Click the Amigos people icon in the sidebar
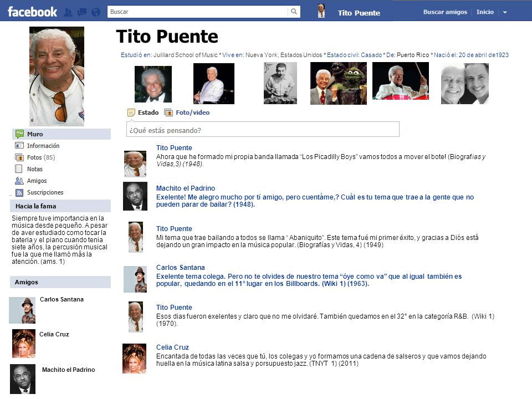The width and height of the screenshot is (532, 399). pos(19,181)
